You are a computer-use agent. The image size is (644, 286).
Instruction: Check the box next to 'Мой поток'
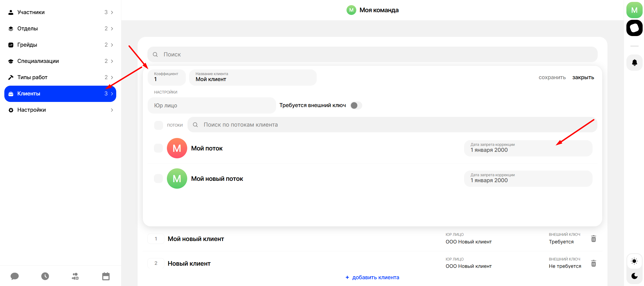pyautogui.click(x=158, y=148)
